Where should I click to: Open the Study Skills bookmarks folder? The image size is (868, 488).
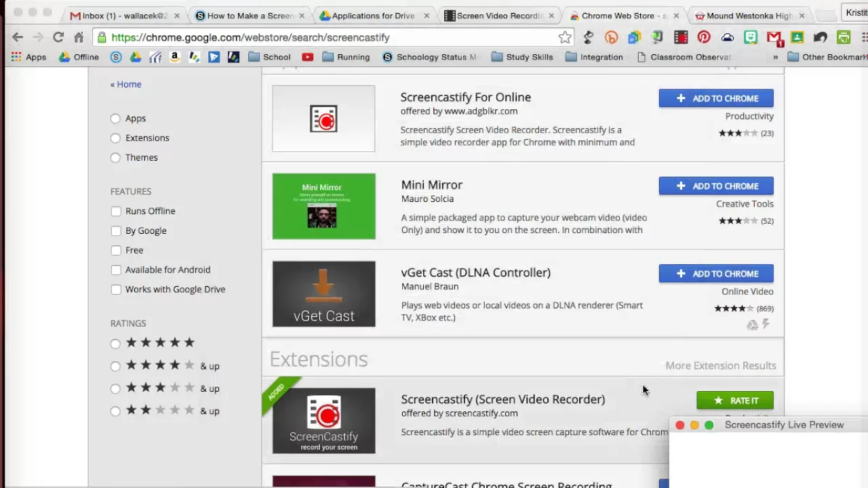point(521,57)
